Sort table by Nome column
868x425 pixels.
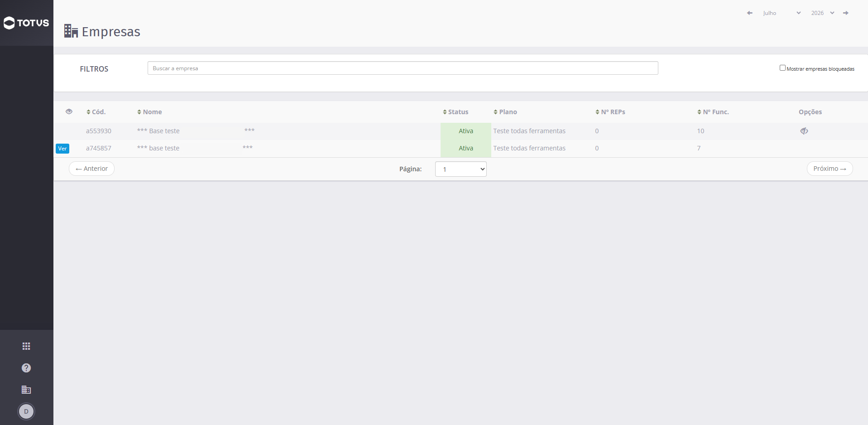click(149, 112)
